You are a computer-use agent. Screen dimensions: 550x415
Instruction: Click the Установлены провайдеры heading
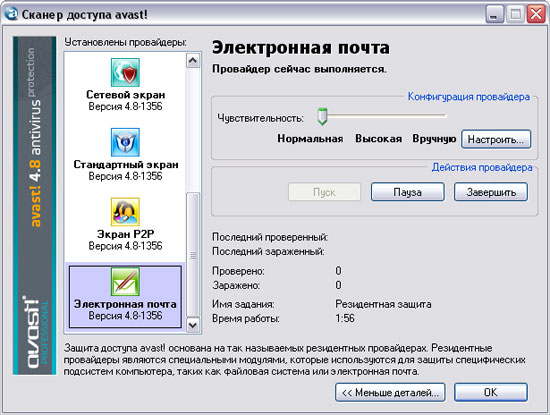coord(125,42)
